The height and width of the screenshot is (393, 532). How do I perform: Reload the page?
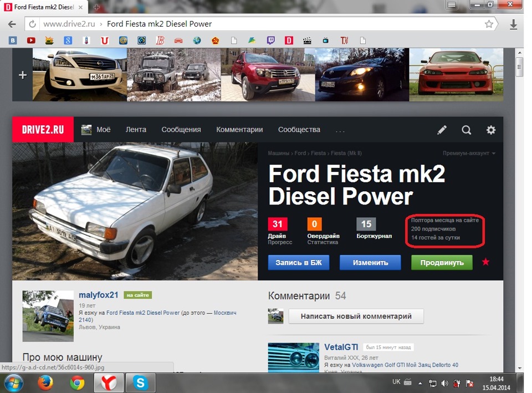coord(32,24)
